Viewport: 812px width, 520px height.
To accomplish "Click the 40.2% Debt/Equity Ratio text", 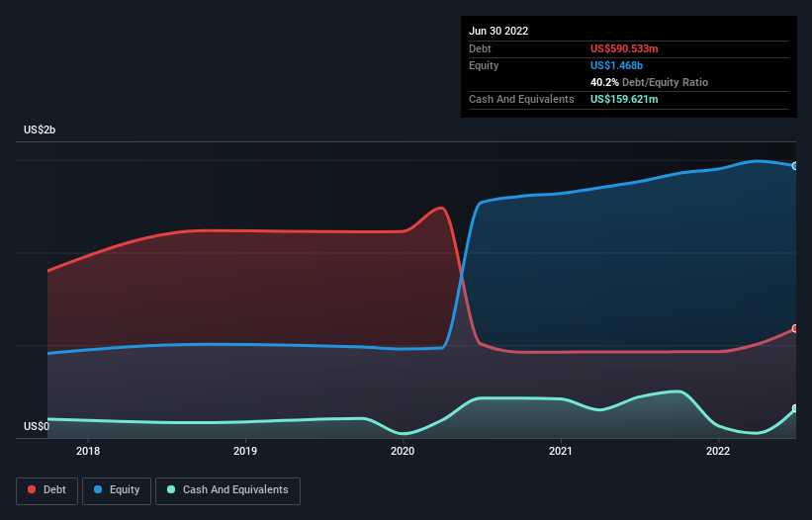I will pos(650,82).
